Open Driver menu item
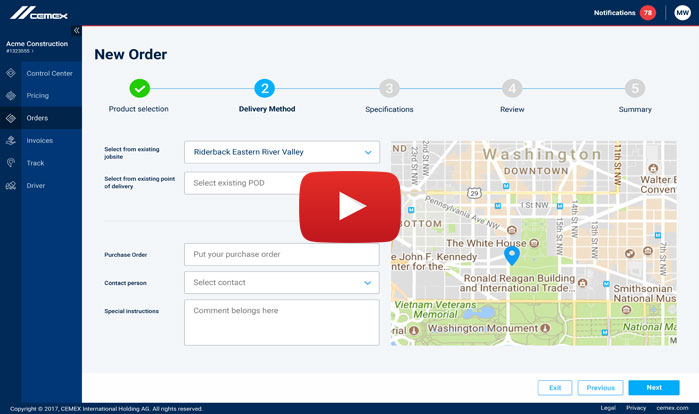699x414 pixels. click(36, 185)
